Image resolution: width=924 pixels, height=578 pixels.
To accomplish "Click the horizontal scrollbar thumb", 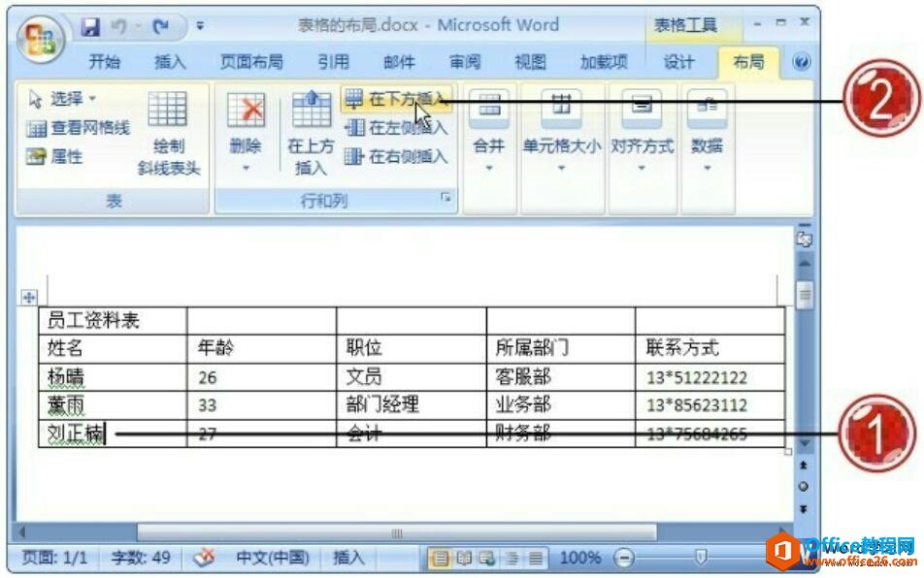I will (397, 533).
